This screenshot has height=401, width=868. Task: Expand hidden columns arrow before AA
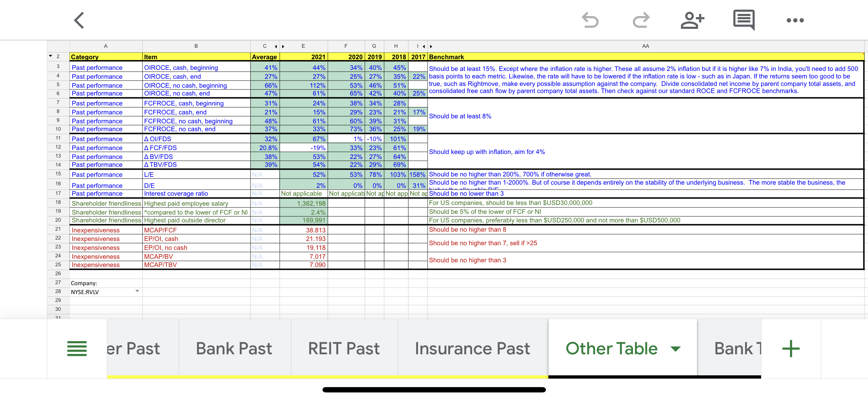pos(431,46)
